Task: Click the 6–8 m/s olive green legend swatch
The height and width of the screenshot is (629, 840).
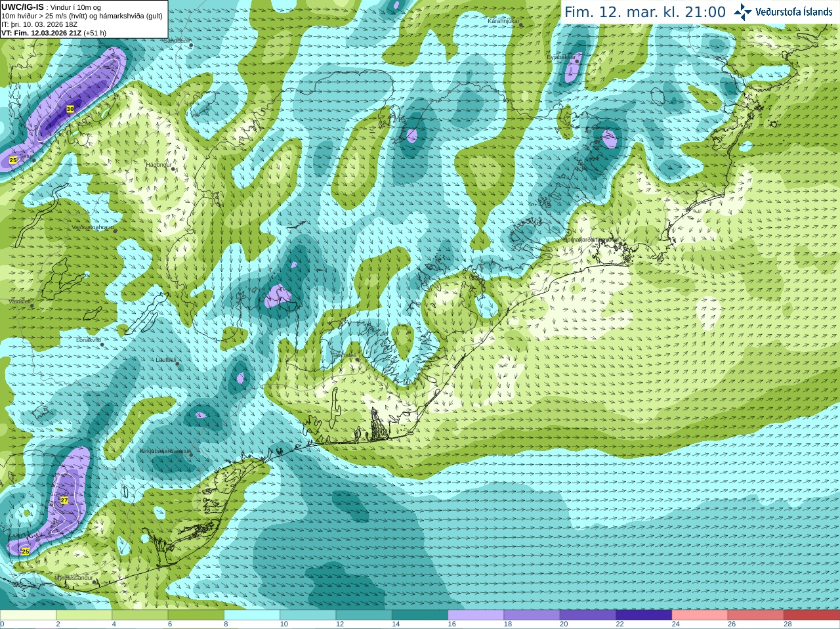Action: coord(196,615)
